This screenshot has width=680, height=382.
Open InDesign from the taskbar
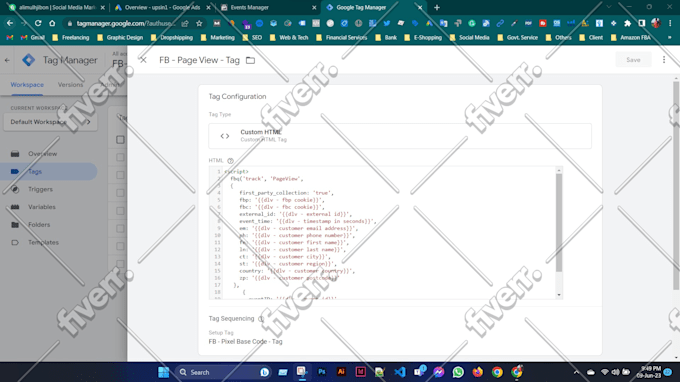point(360,372)
